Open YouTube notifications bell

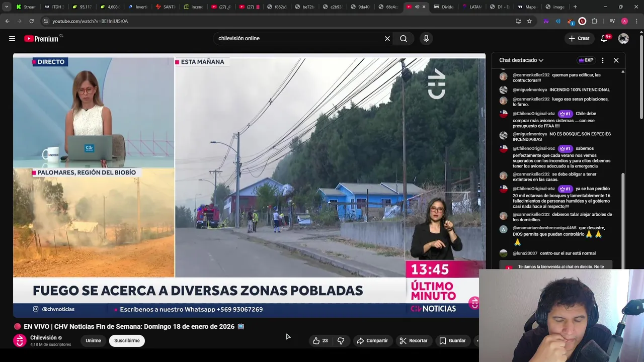pyautogui.click(x=605, y=38)
